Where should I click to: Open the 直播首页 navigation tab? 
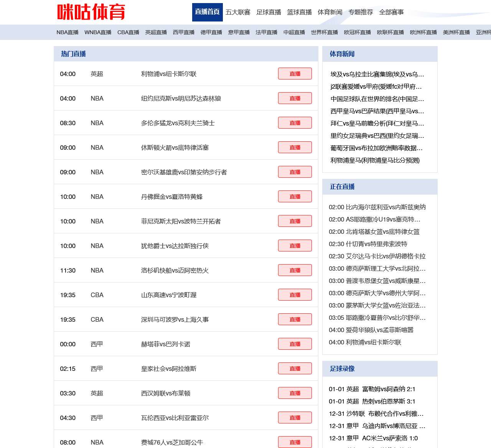click(207, 12)
